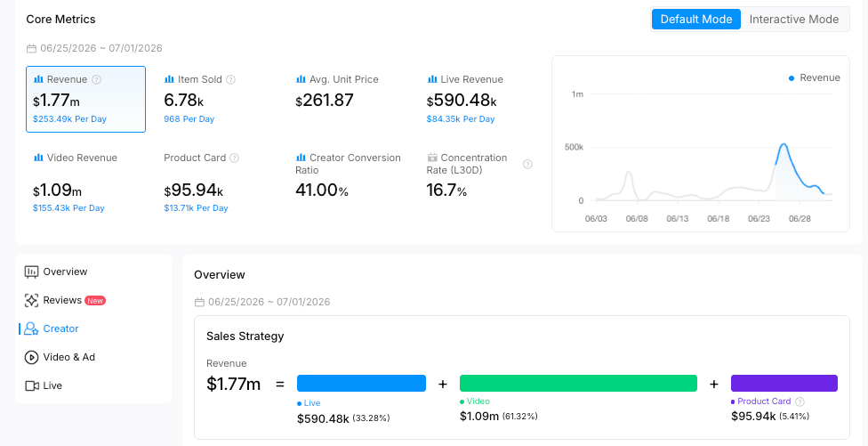Click the revenue peak on the chart

point(784,144)
